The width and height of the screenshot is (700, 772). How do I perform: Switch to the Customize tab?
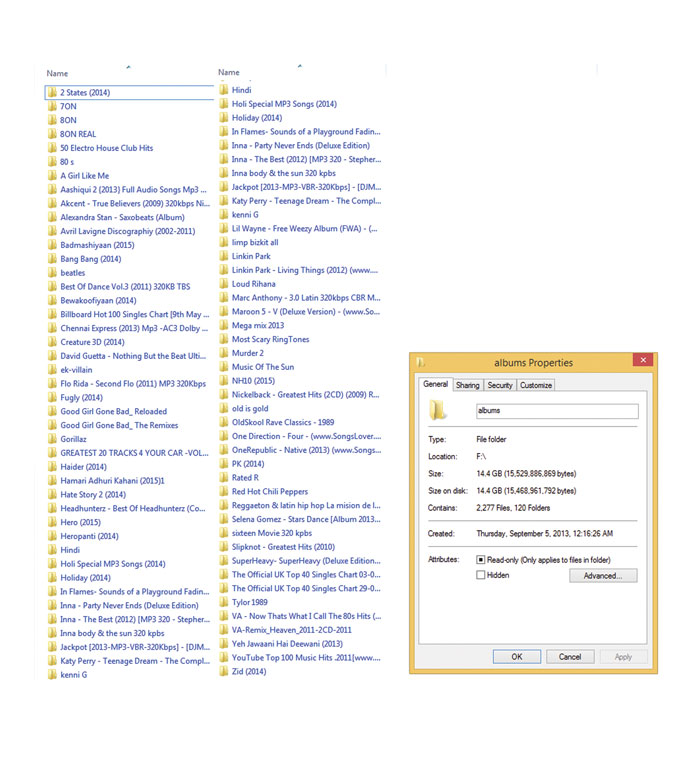(x=536, y=385)
